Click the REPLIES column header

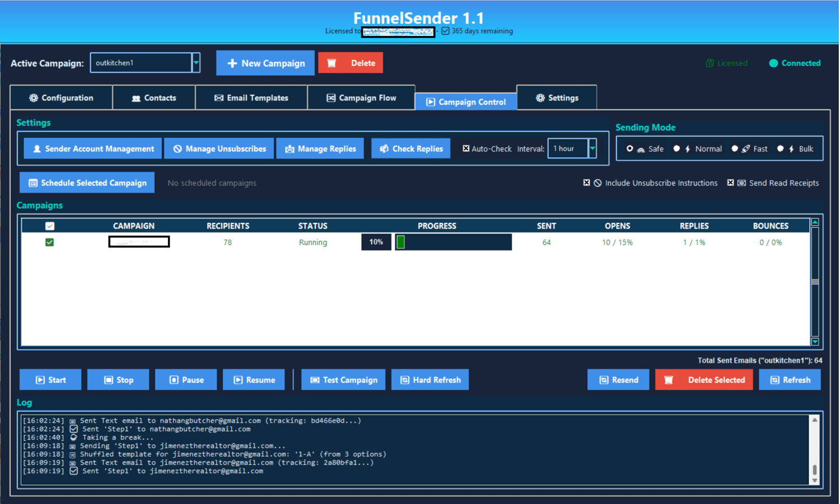coord(694,226)
